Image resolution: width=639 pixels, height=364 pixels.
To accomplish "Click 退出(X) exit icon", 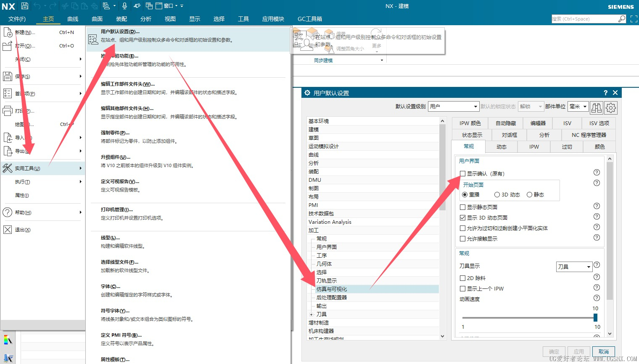I will click(x=8, y=230).
